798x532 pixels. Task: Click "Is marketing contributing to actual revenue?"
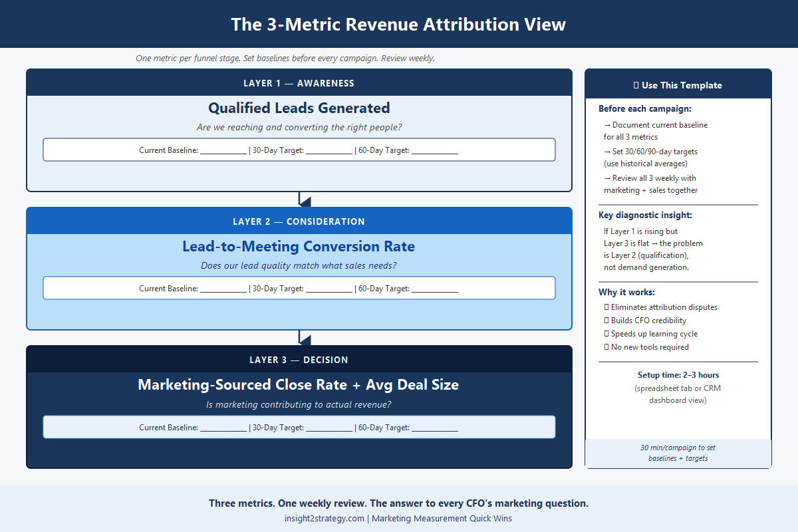pos(299,404)
